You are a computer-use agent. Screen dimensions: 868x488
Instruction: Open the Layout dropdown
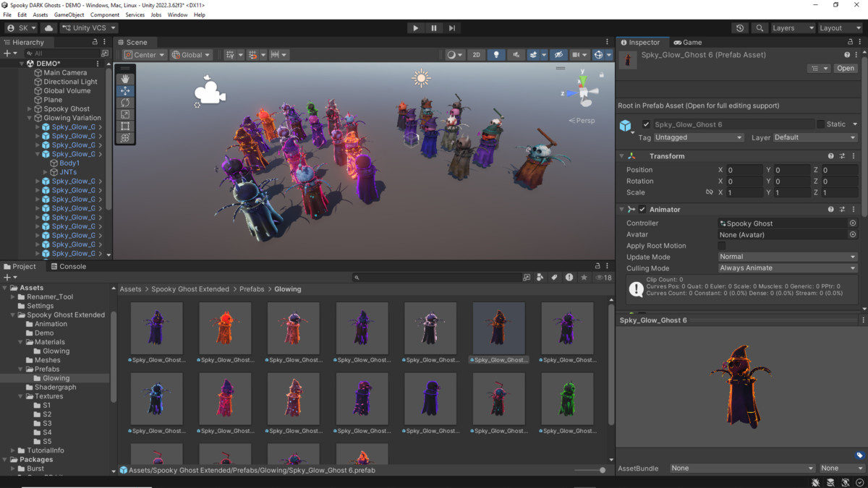(x=840, y=28)
